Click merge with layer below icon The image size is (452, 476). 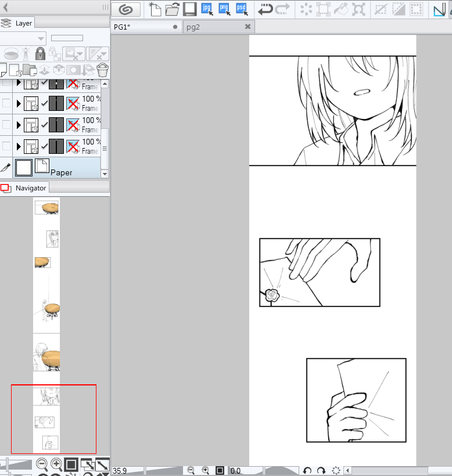(59, 70)
